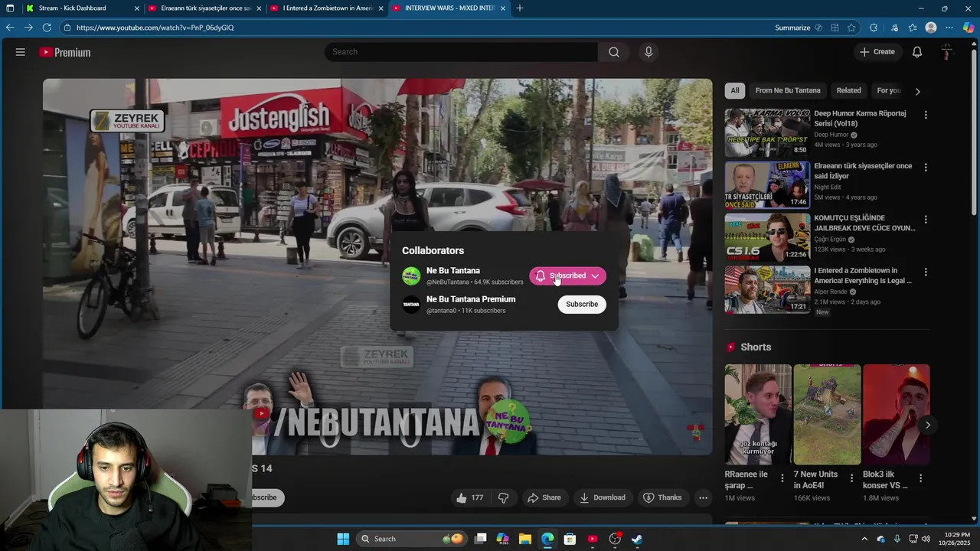This screenshot has height=551, width=980.
Task: Click Summarize in the address bar
Action: (x=792, y=28)
